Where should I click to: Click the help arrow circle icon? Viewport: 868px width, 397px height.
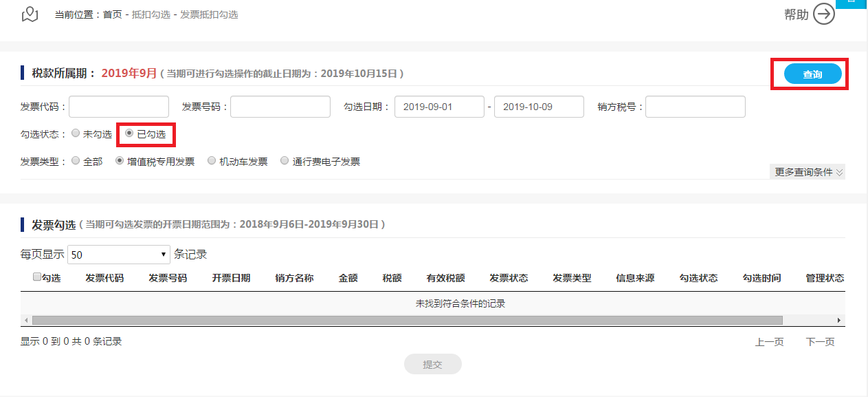[x=823, y=14]
